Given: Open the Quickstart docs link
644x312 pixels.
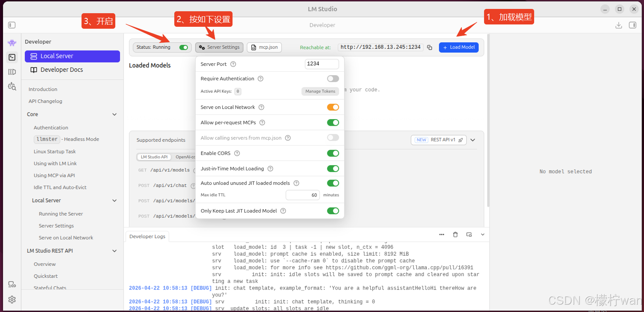Looking at the screenshot, I should click(x=46, y=276).
